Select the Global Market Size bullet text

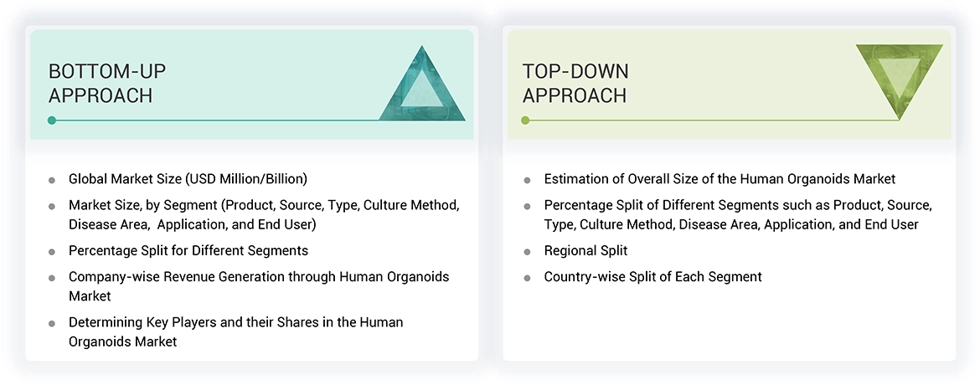point(188,178)
